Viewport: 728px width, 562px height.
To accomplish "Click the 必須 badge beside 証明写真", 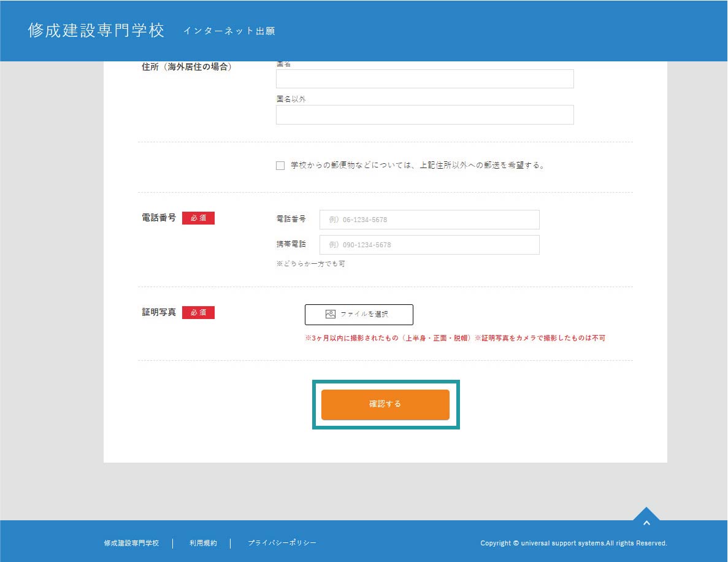I will [x=198, y=313].
